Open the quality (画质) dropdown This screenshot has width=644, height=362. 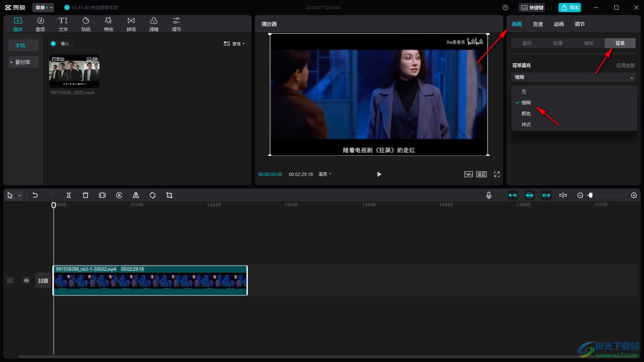click(x=325, y=174)
